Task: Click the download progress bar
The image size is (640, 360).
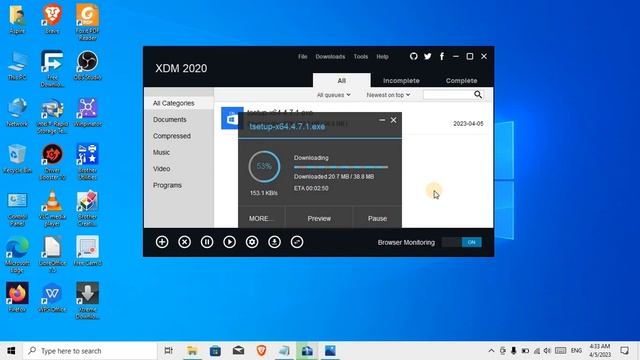Action: click(x=341, y=167)
